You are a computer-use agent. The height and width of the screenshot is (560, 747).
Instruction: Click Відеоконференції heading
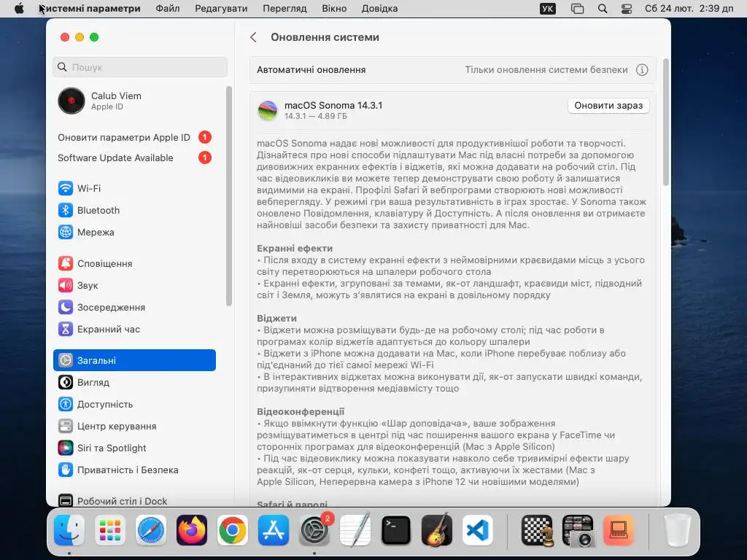pyautogui.click(x=301, y=411)
